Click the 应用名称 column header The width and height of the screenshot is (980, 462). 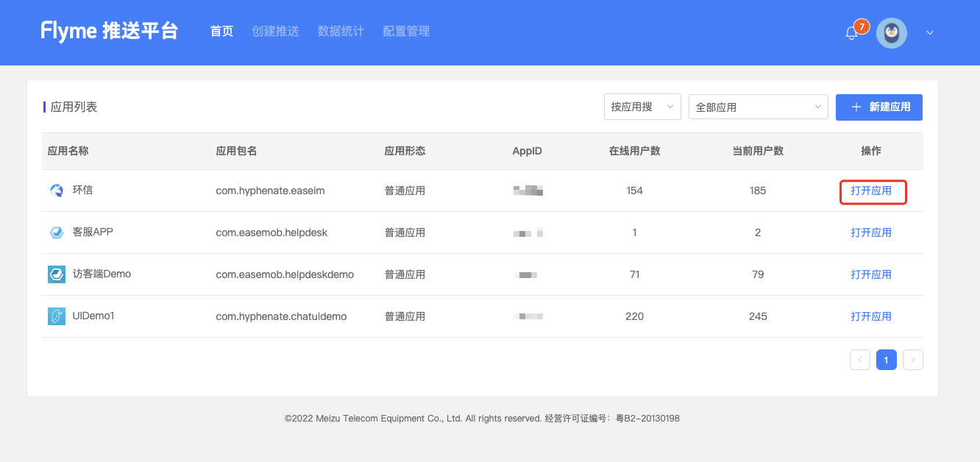pos(68,151)
